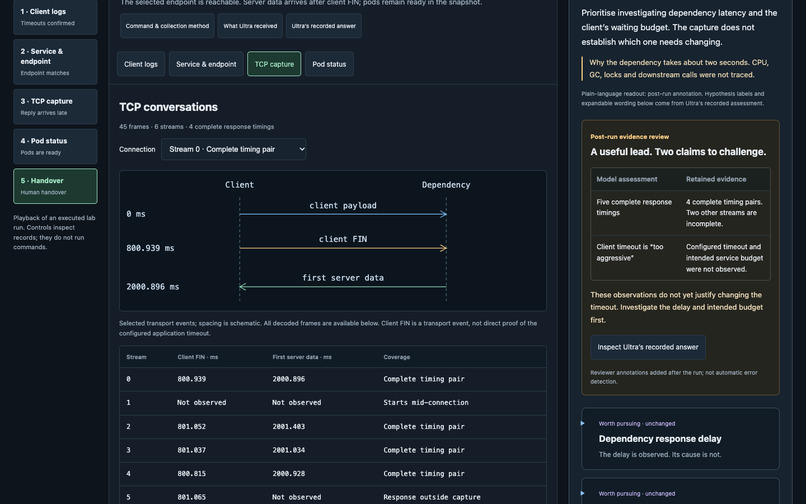
Task: Open step 2 Service & endpoint
Action: pyautogui.click(x=55, y=62)
